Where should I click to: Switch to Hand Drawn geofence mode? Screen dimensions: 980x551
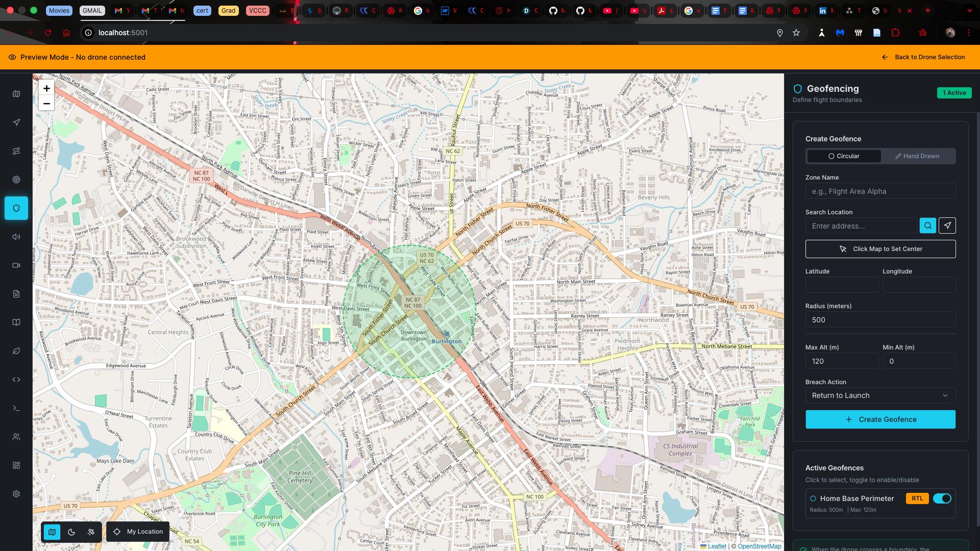pos(918,156)
